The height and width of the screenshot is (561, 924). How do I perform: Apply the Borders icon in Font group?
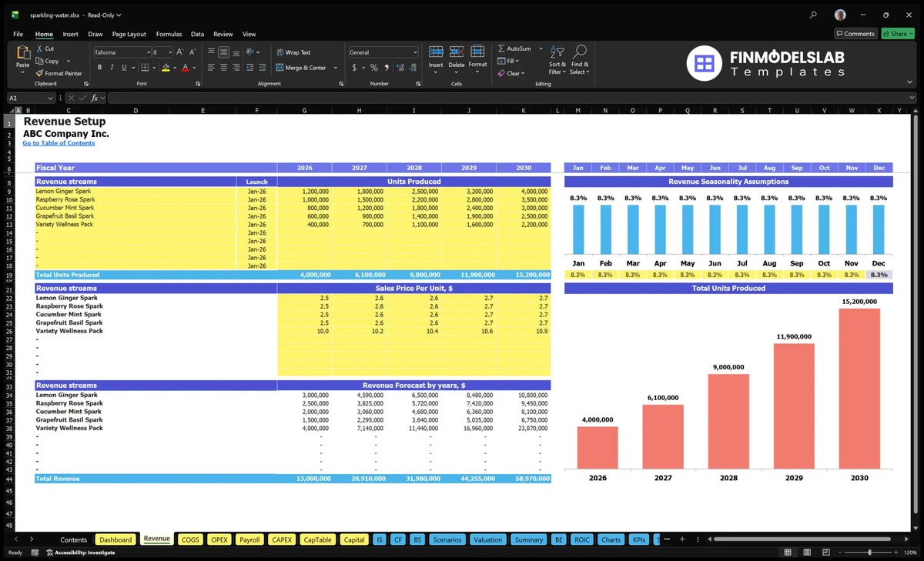pyautogui.click(x=146, y=68)
